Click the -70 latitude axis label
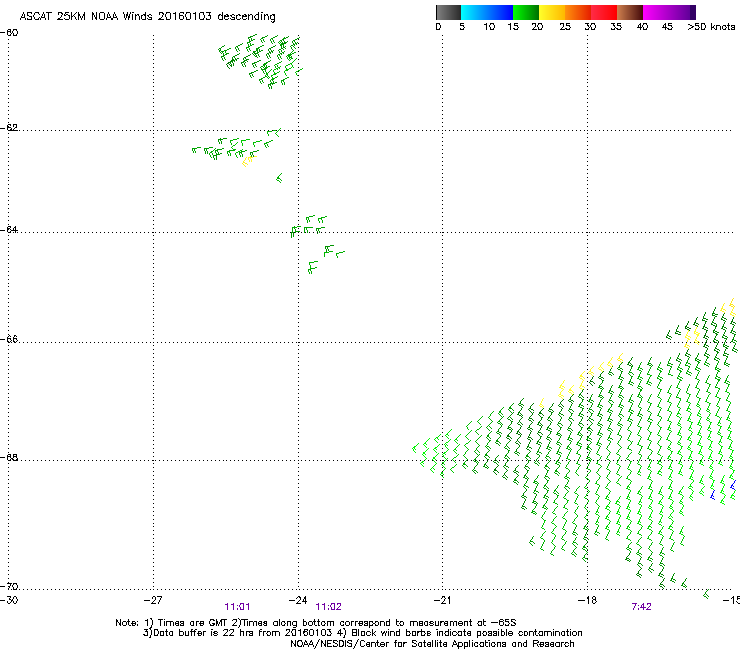 pyautogui.click(x=9, y=586)
